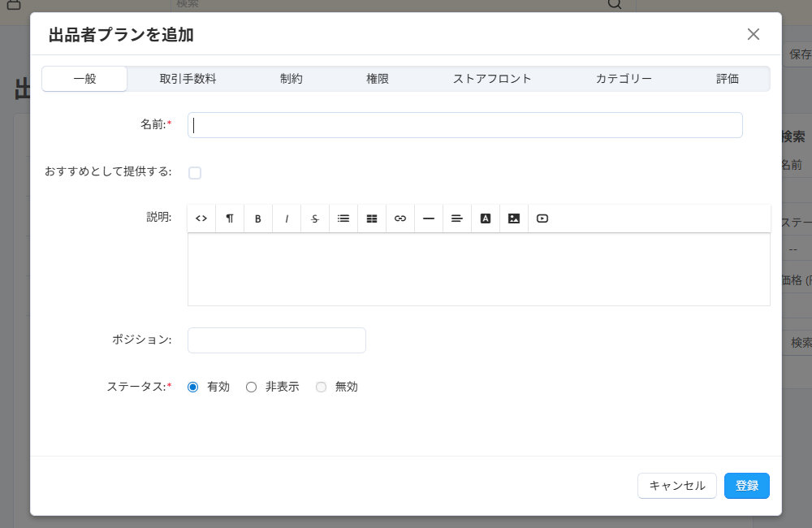Select the 非表示 status option
Viewport: 812px width, 528px height.
[252, 387]
